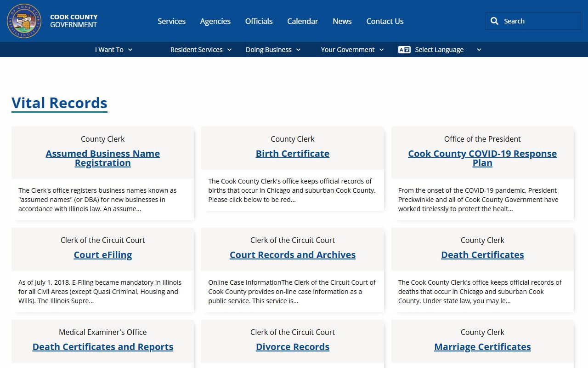Image resolution: width=588 pixels, height=368 pixels.
Task: Click the COVID-19 Response Plan description text
Action: (x=478, y=200)
